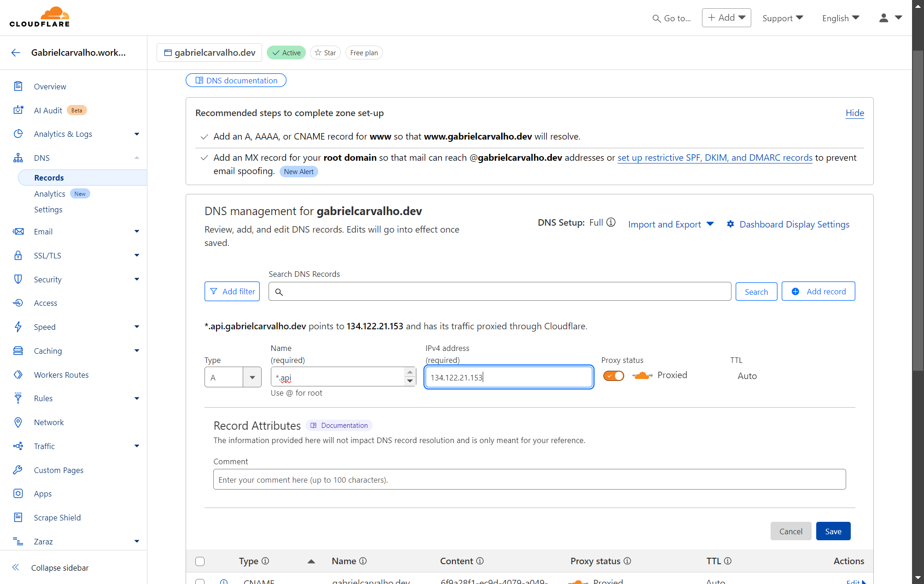
Task: Open the Support menu dropdown
Action: [783, 18]
